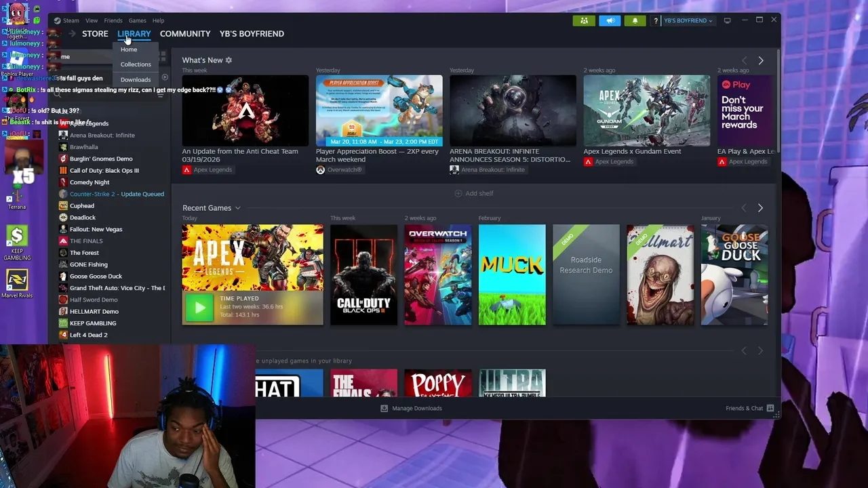Click Left 4 Dead 2 game icon in list

(63, 335)
